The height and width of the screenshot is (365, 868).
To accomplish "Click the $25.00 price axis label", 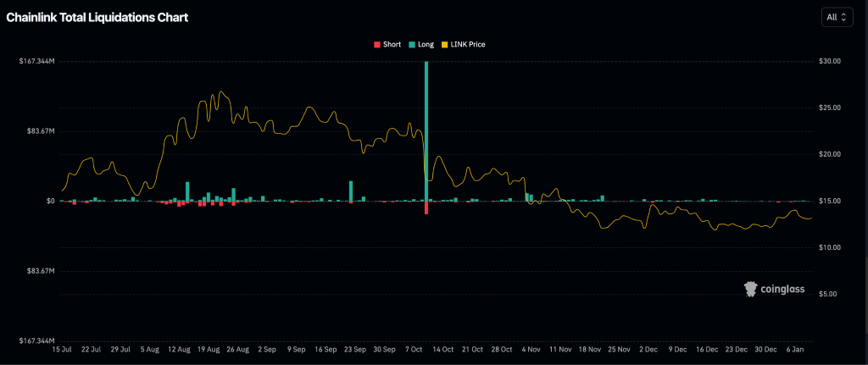I will [x=830, y=108].
